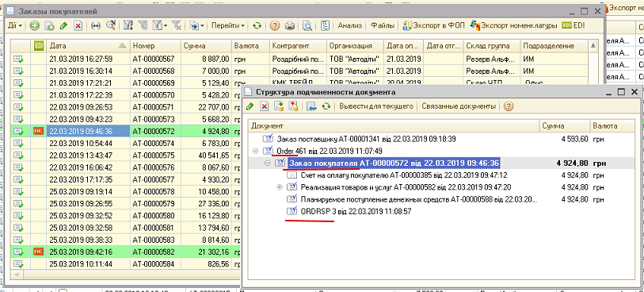This screenshot has height=292, width=644.
Task: Click the XML icon in row AT-00000572
Action: 39,131
